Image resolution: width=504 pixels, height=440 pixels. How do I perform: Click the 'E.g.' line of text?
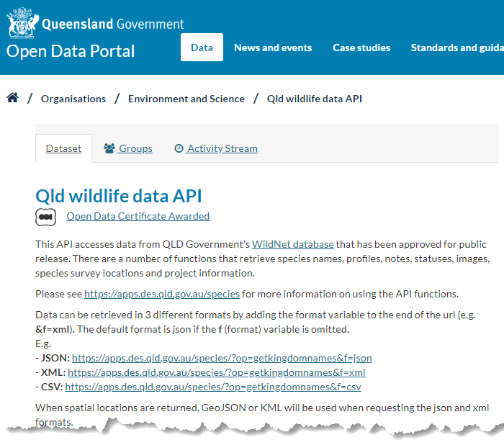point(43,344)
